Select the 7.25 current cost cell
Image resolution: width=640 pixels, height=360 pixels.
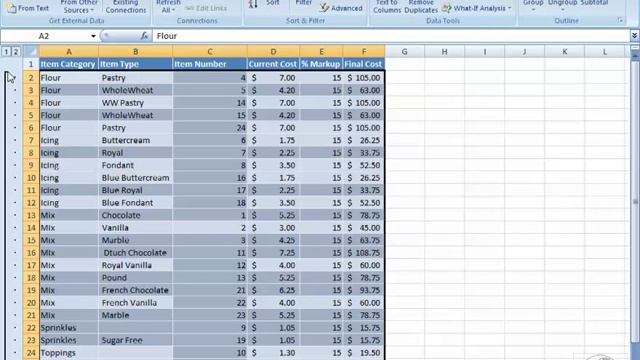point(273,253)
